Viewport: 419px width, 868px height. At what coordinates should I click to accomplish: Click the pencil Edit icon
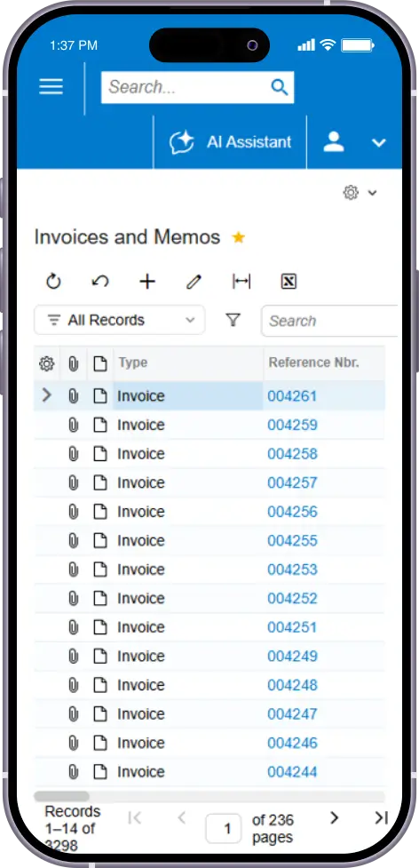tap(194, 282)
